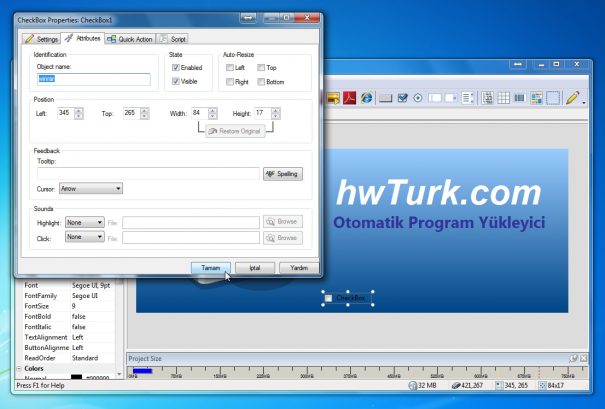Select the FontBold property row
This screenshot has height=409, width=605.
pyautogui.click(x=68, y=316)
